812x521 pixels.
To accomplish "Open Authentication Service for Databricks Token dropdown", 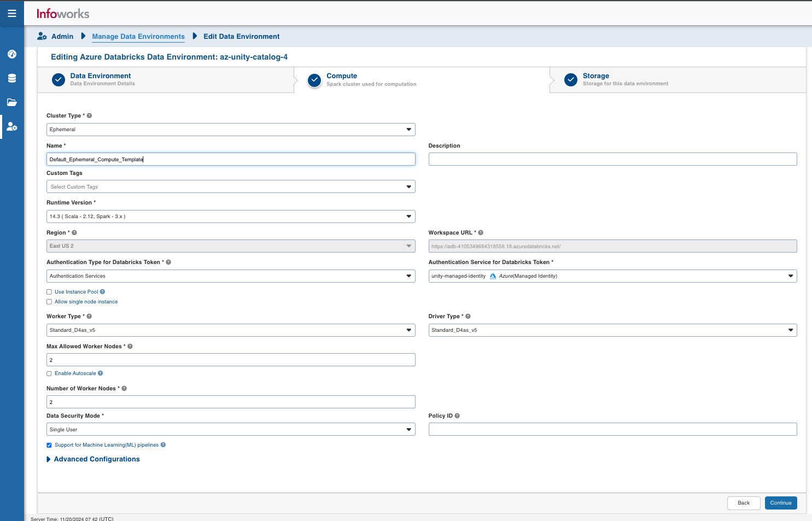I will click(612, 276).
